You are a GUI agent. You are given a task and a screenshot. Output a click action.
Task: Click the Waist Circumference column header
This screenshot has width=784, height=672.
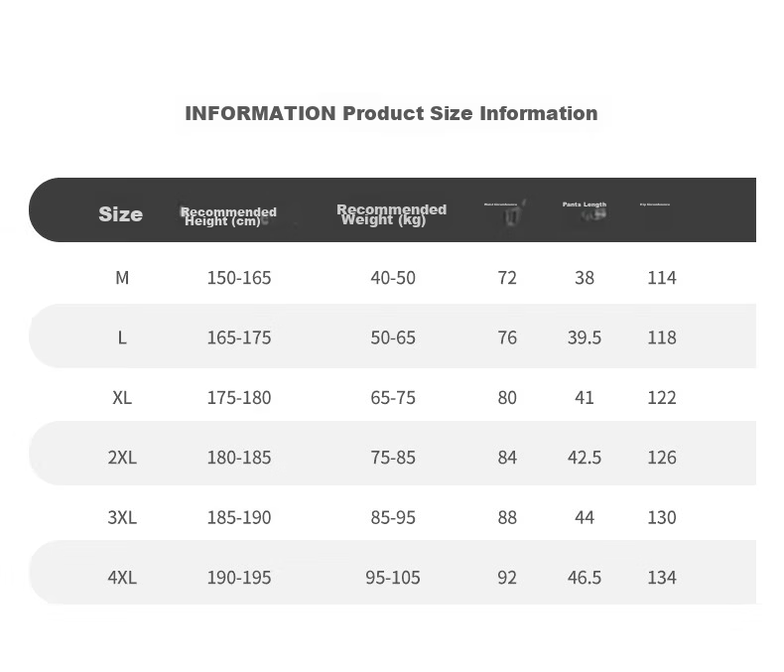pos(500,204)
